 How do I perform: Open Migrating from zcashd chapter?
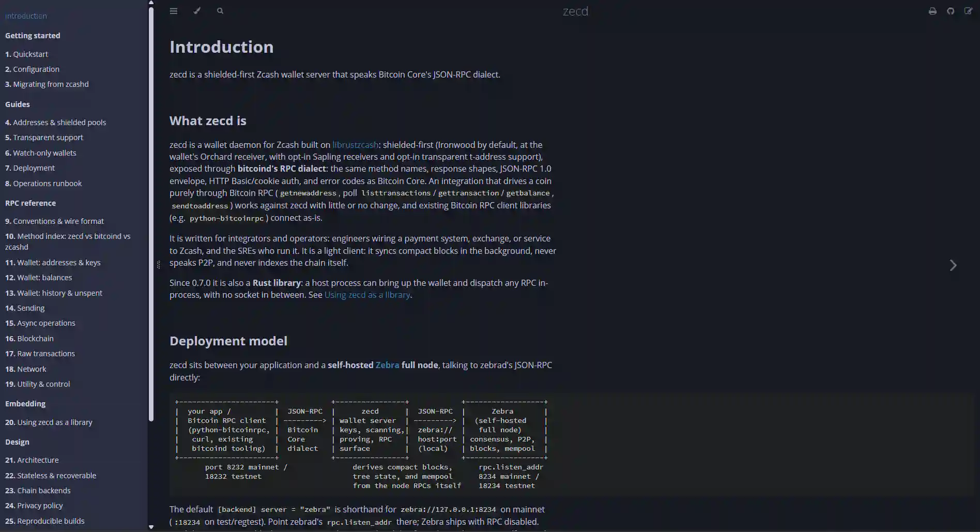click(47, 84)
